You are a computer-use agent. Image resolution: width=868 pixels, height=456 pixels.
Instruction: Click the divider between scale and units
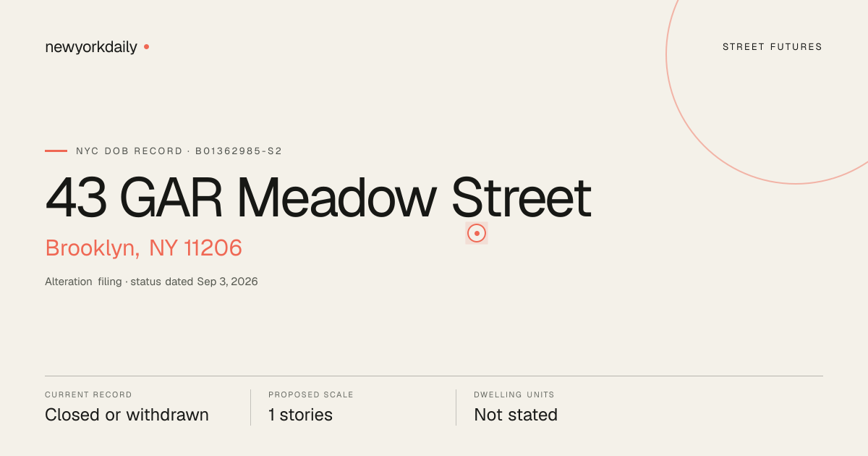pyautogui.click(x=456, y=408)
